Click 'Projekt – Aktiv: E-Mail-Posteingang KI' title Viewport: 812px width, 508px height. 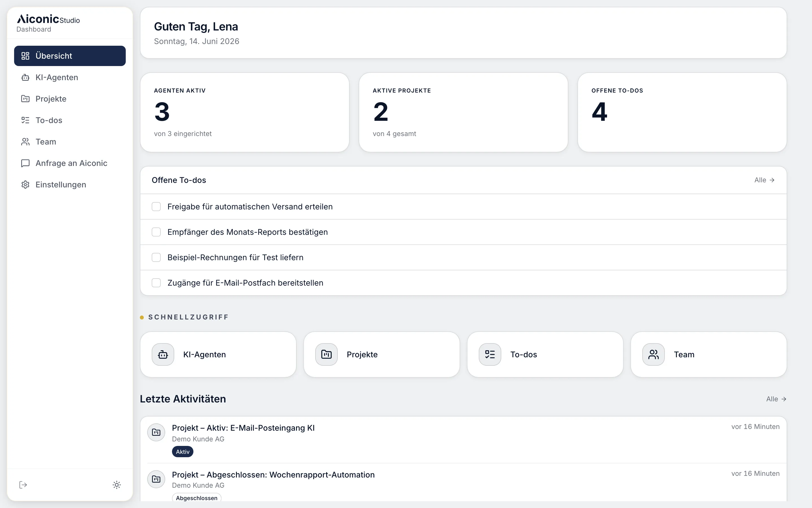(x=243, y=428)
